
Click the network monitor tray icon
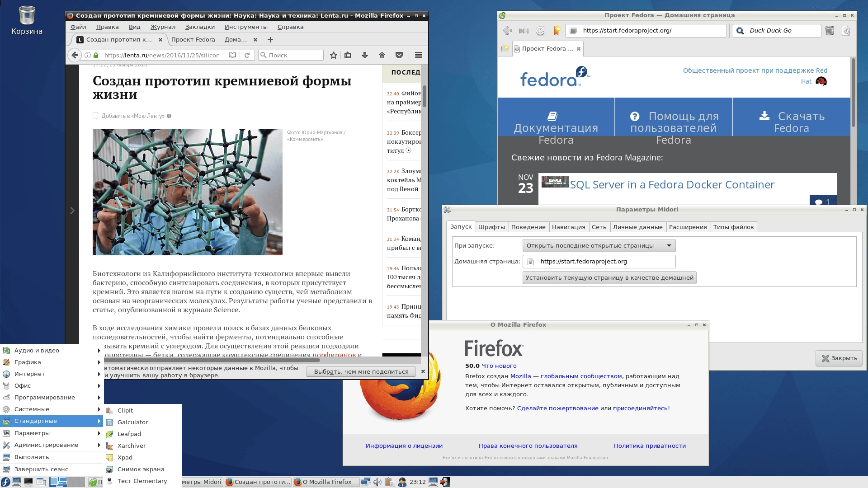[x=366, y=482]
